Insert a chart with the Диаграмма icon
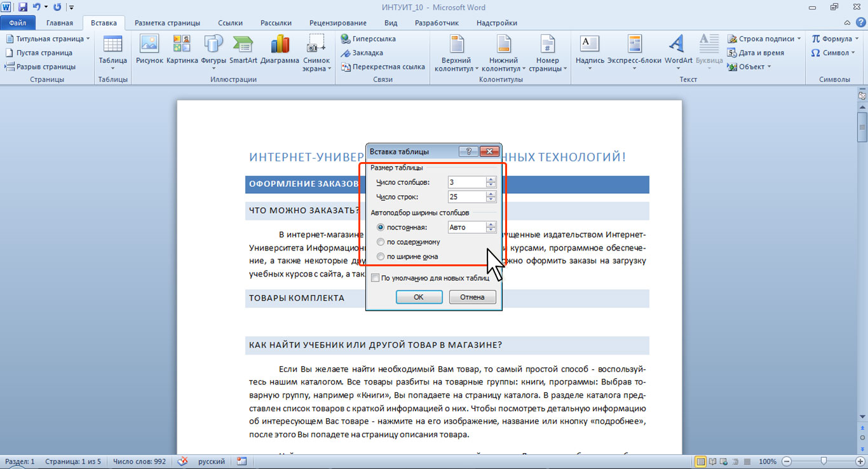Image resolution: width=868 pixels, height=469 pixels. click(280, 51)
